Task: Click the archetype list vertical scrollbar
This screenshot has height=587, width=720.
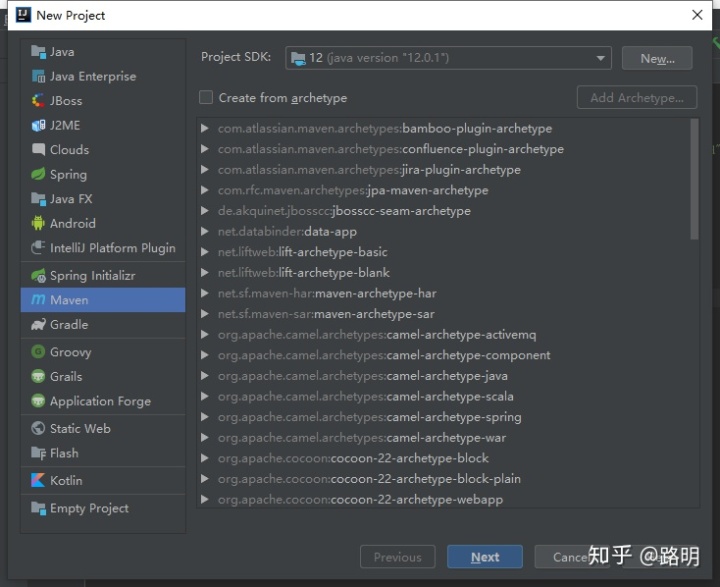Action: pos(694,179)
